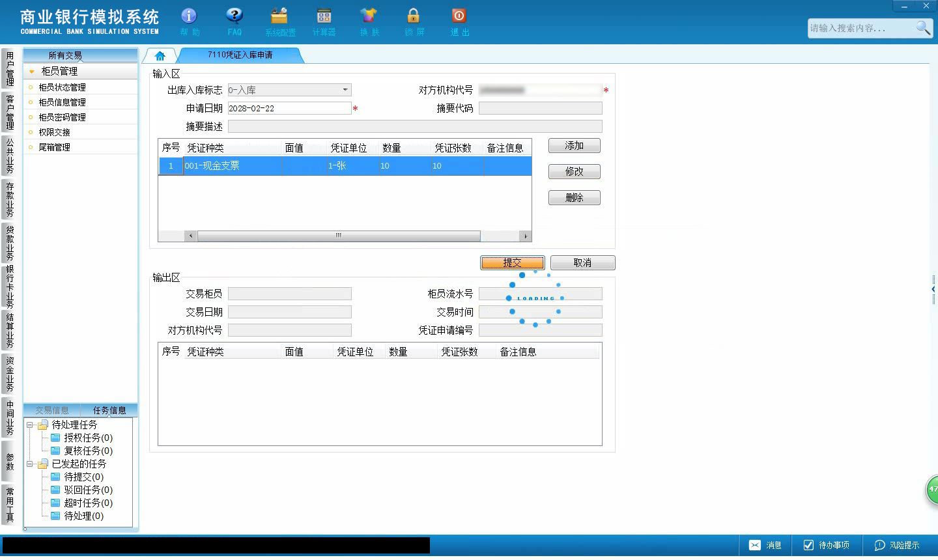
Task: Open 授权任务(0) folder
Action: (x=81, y=438)
